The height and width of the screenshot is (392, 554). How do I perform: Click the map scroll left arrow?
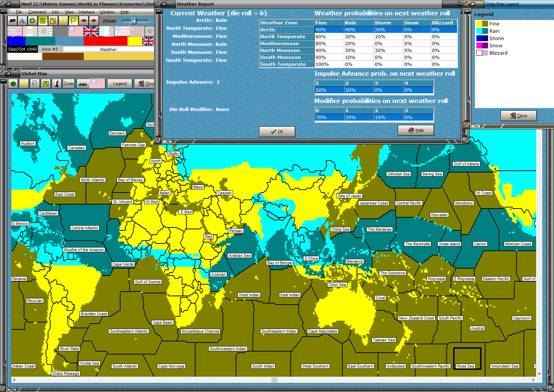point(14,380)
